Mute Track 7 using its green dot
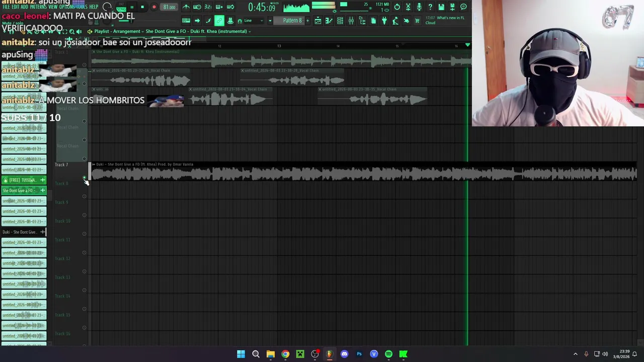Viewport: 644px width, 362px height. coord(85,177)
